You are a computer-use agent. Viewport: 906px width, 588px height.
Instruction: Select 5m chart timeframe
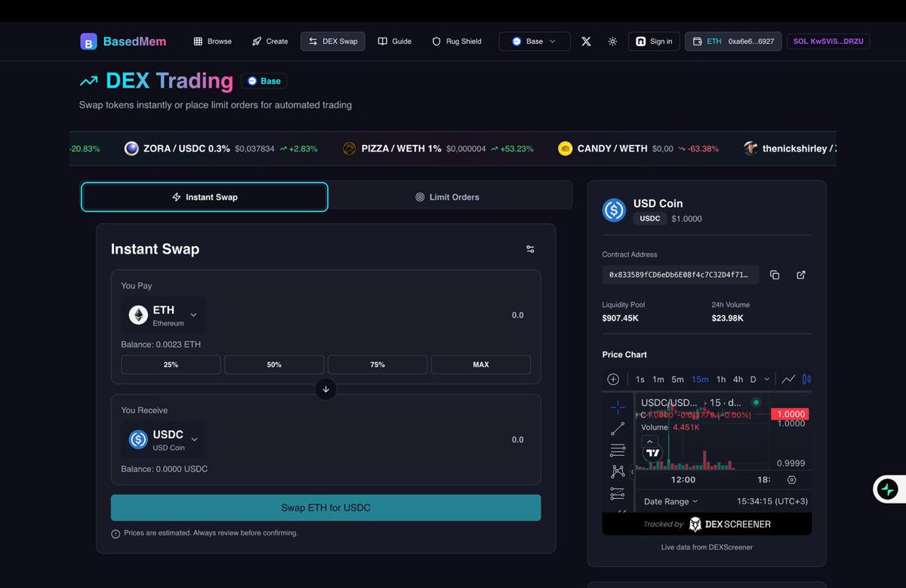[x=678, y=379]
